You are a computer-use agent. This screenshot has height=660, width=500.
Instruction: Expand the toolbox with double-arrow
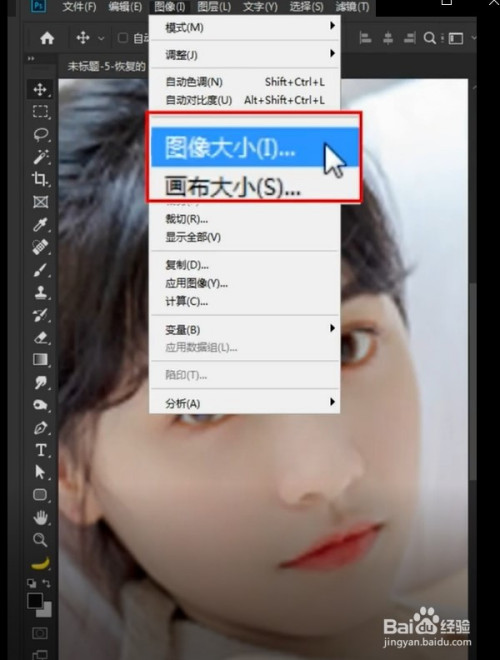click(31, 59)
